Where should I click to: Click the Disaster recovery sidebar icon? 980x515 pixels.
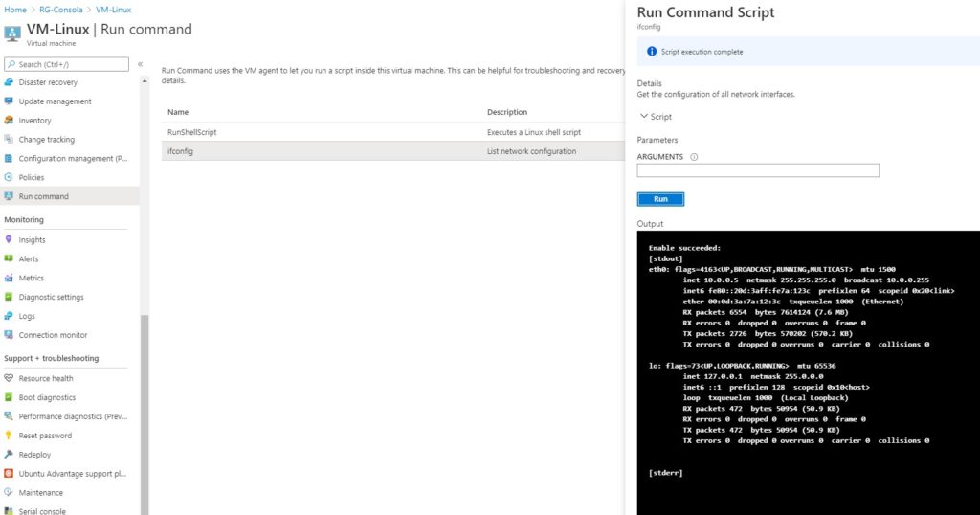[9, 82]
